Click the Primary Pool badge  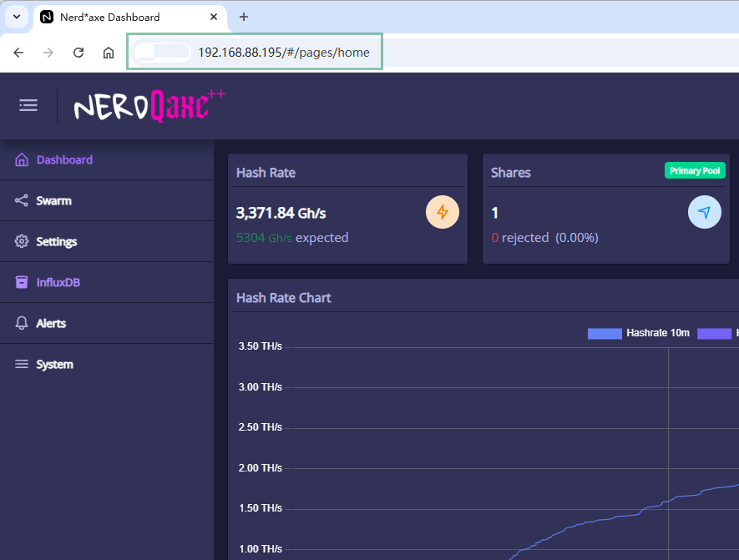click(x=695, y=171)
